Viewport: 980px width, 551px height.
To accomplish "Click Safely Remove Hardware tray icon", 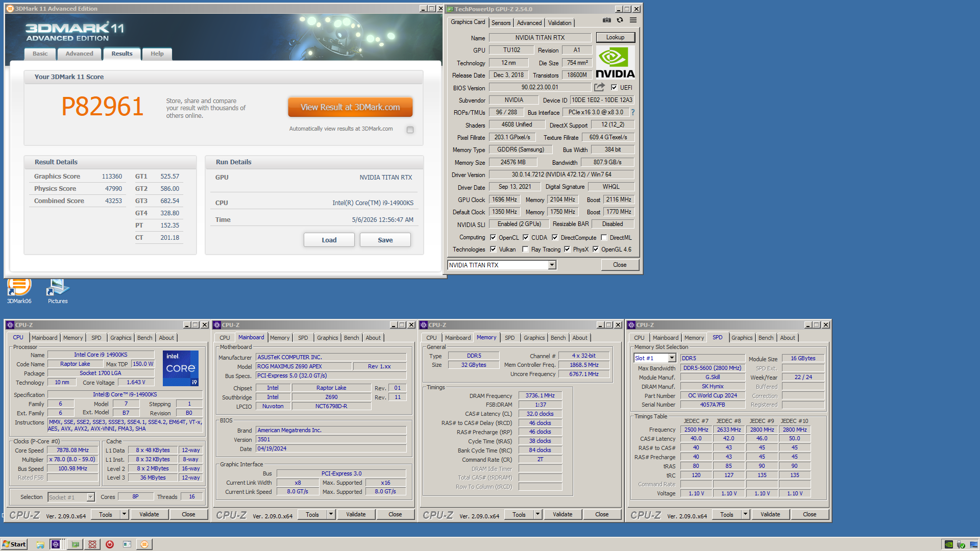I will coord(961,544).
